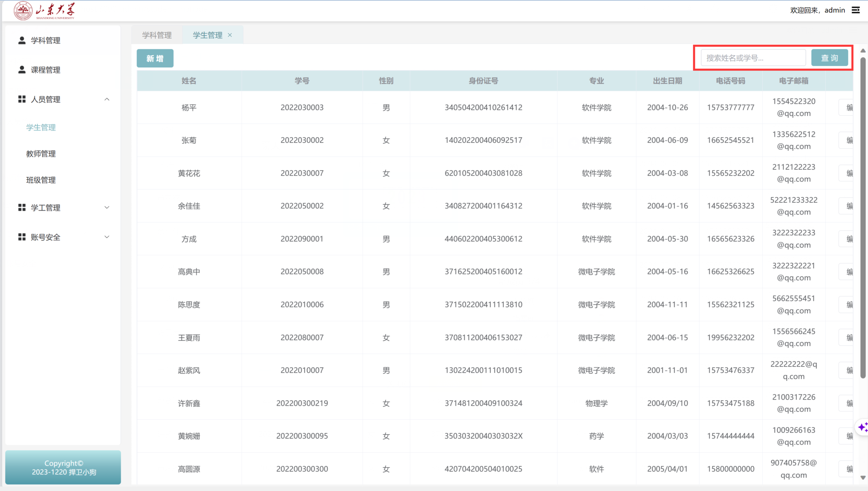This screenshot has width=868, height=491.
Task: Click the 欢迎回来, admin greeting text
Action: click(817, 10)
